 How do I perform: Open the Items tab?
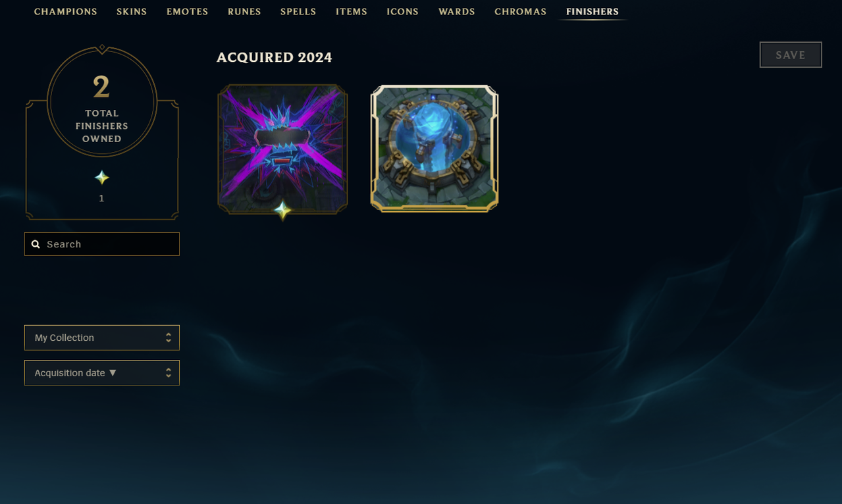352,12
